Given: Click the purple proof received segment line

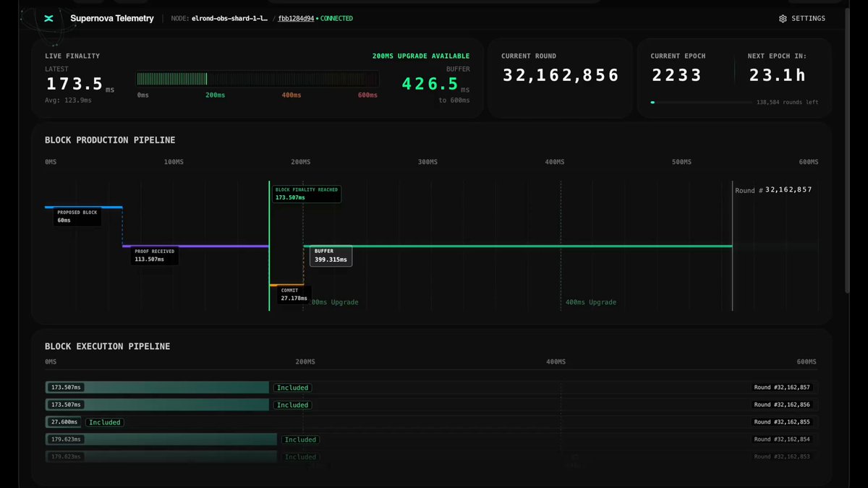Looking at the screenshot, I should pyautogui.click(x=195, y=247).
